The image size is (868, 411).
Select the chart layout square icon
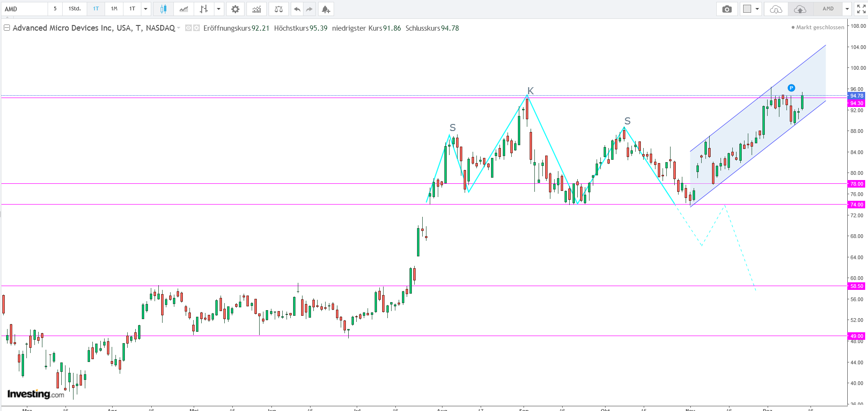(747, 9)
